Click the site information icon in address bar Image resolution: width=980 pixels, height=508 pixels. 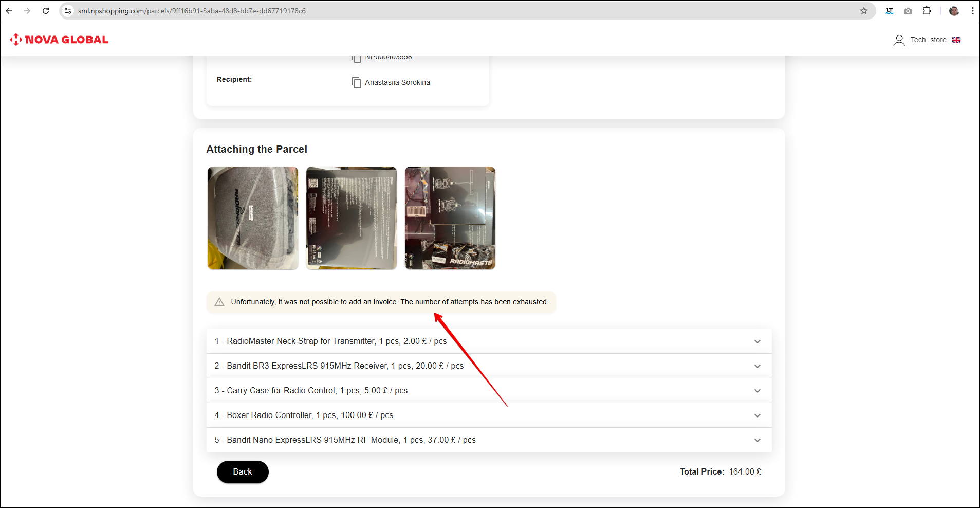coord(68,11)
